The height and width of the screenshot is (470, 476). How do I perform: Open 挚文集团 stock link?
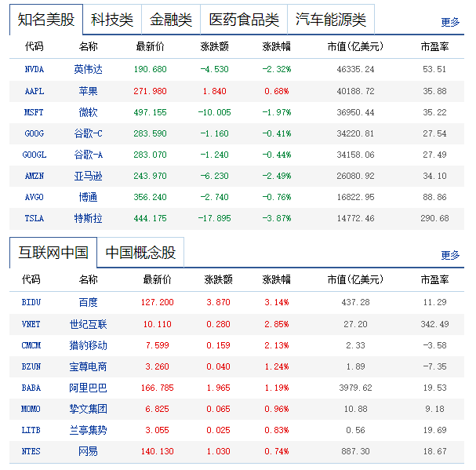pos(88,409)
